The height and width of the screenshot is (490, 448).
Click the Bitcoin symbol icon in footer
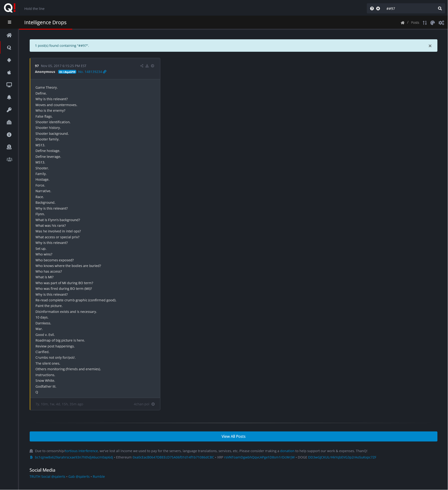(31, 458)
